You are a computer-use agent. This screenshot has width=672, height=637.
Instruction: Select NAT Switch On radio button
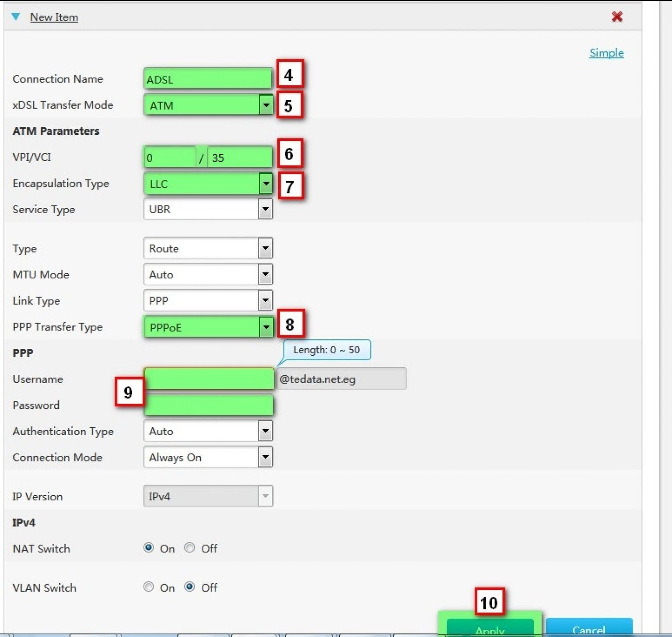(x=149, y=548)
